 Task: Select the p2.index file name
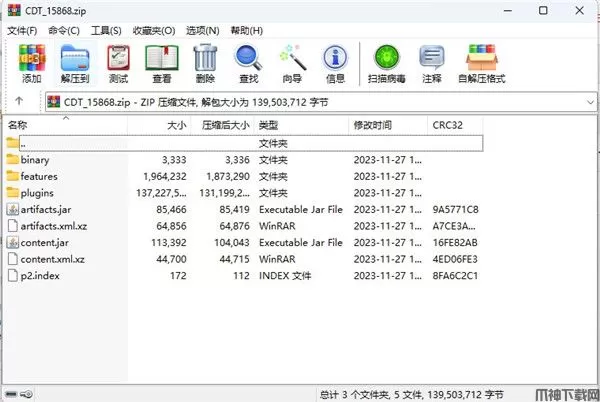(x=40, y=276)
